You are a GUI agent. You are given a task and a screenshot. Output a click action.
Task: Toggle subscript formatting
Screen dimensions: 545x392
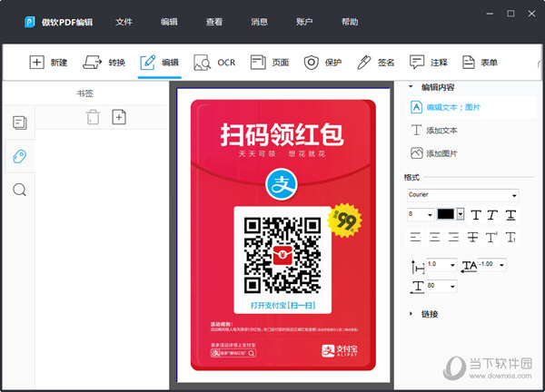coord(510,237)
